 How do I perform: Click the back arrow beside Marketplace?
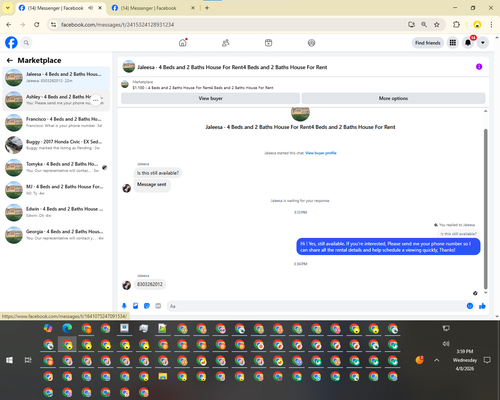click(x=10, y=60)
